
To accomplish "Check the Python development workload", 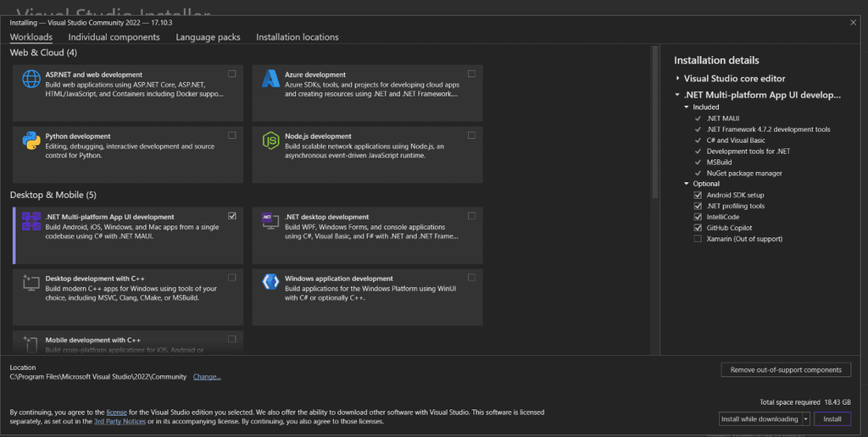I will 232,135.
